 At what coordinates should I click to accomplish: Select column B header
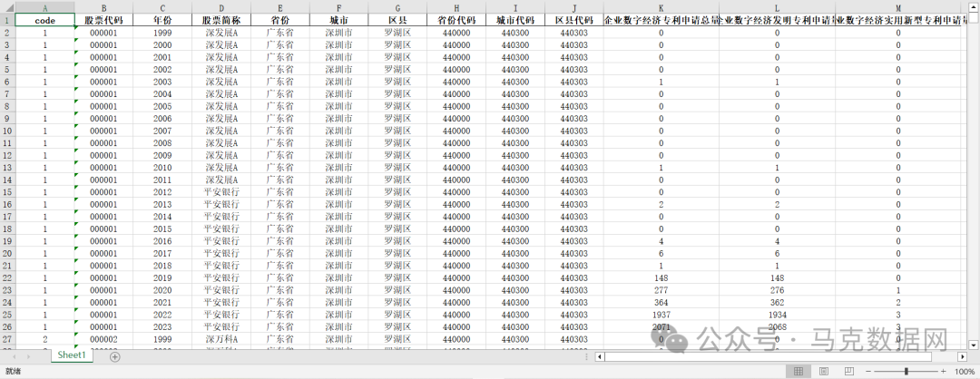coord(103,8)
